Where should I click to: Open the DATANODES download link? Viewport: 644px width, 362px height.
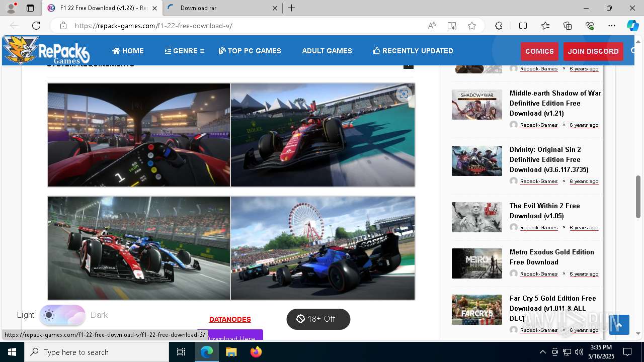(x=230, y=319)
